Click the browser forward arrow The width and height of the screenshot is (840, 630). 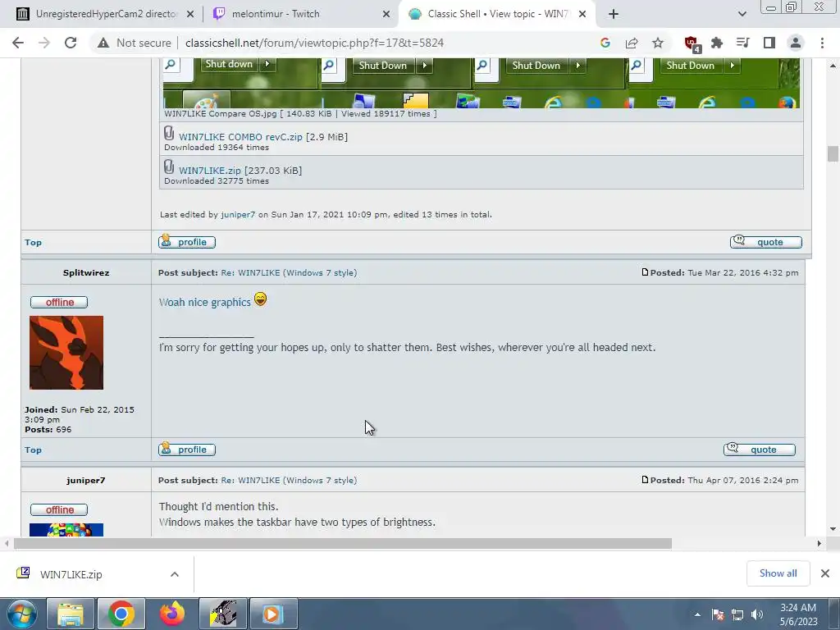click(x=44, y=43)
